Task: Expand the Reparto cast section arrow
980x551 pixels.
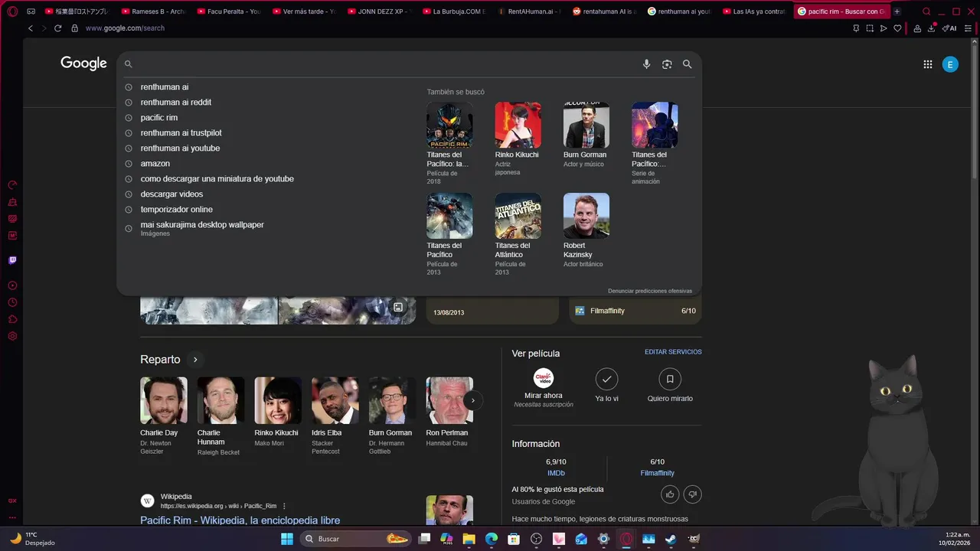Action: tap(195, 360)
